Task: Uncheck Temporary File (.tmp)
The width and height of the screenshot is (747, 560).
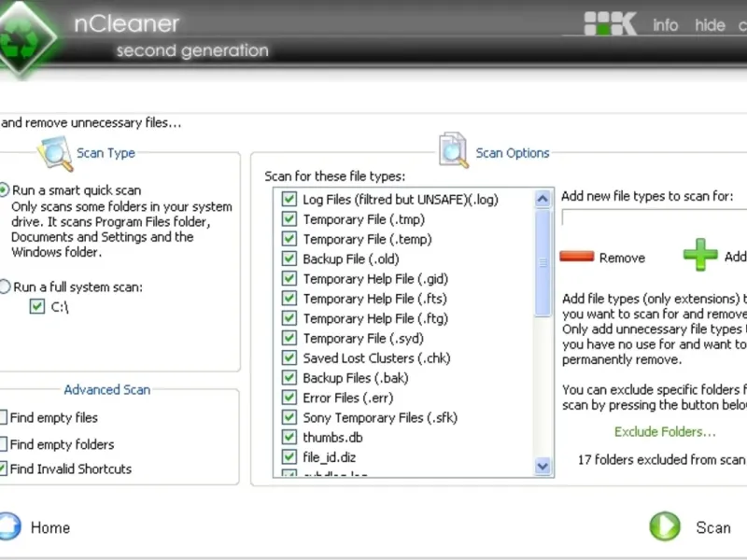Action: tap(289, 219)
